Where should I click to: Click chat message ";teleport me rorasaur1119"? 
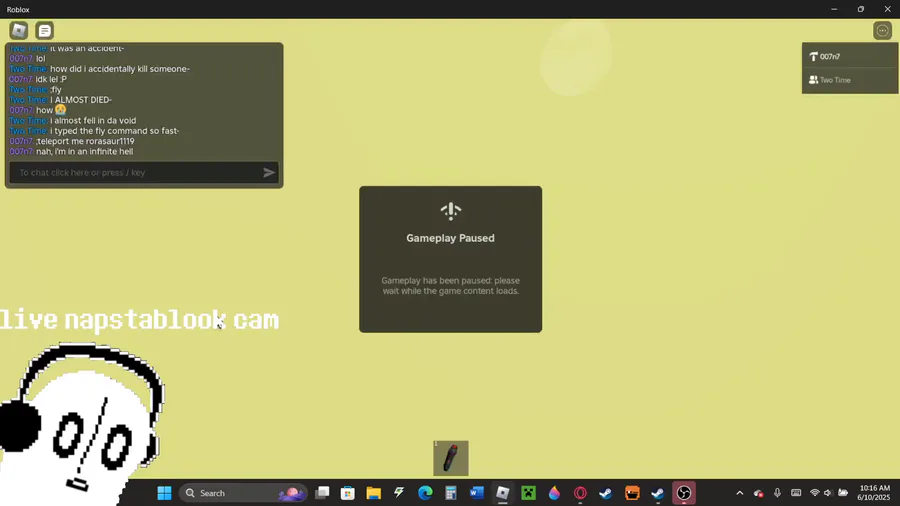(85, 141)
